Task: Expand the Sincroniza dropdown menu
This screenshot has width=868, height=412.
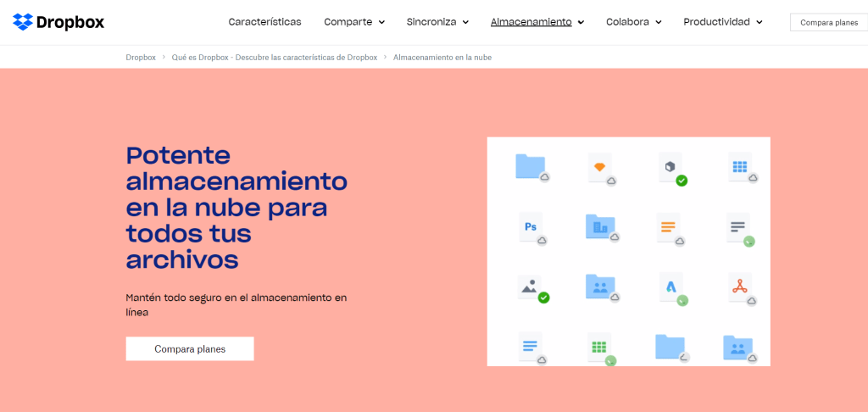Action: 437,22
